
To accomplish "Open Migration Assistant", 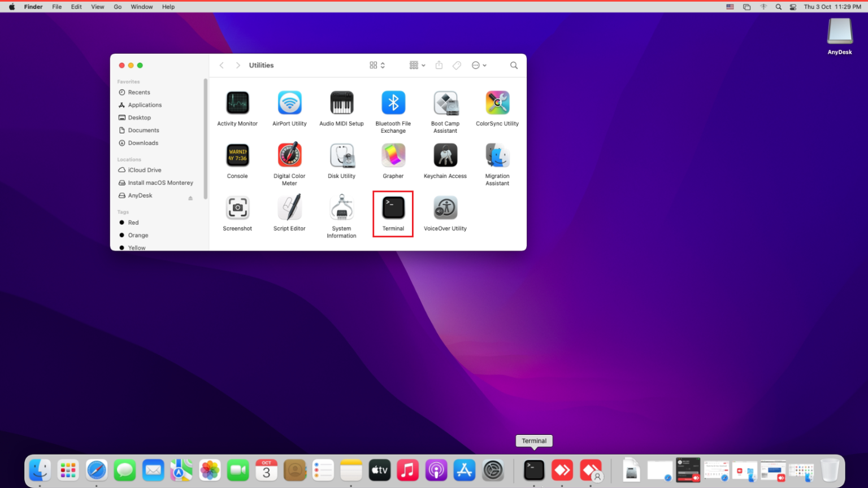I will [x=497, y=155].
